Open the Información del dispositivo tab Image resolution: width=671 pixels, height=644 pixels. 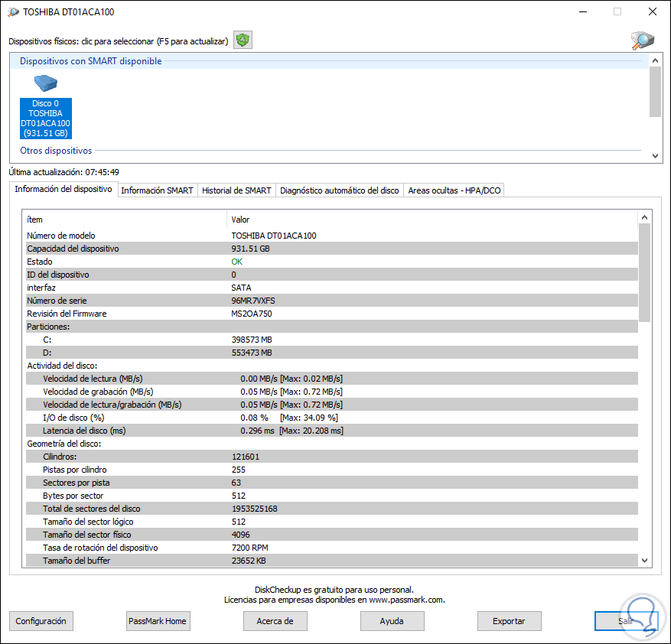click(64, 189)
